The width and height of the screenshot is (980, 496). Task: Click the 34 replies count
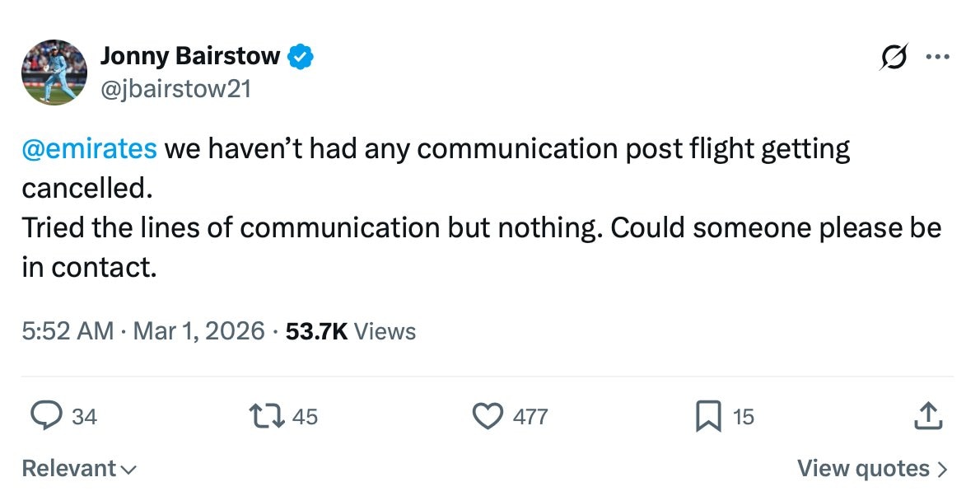tap(84, 417)
